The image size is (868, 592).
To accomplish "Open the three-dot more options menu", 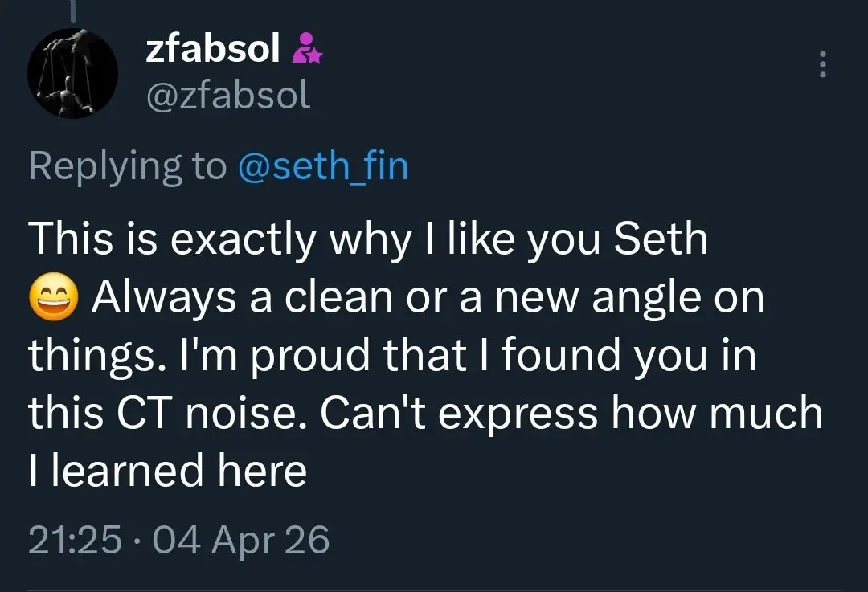I will coord(821,65).
